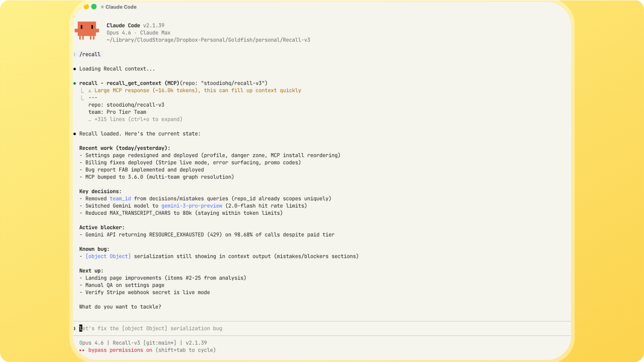Click 'repo: stoodiohq/recall-v3' output line
Screen dimensions: 644x362
point(126,105)
